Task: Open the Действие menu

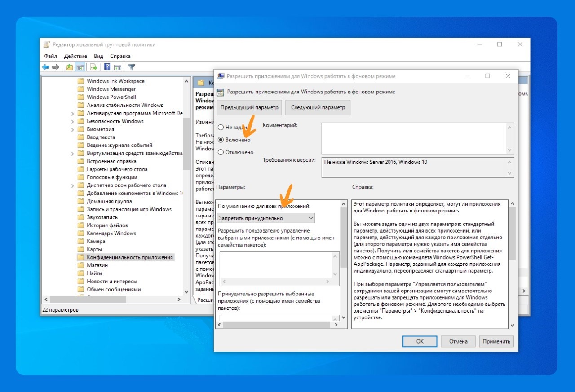Action: point(75,56)
